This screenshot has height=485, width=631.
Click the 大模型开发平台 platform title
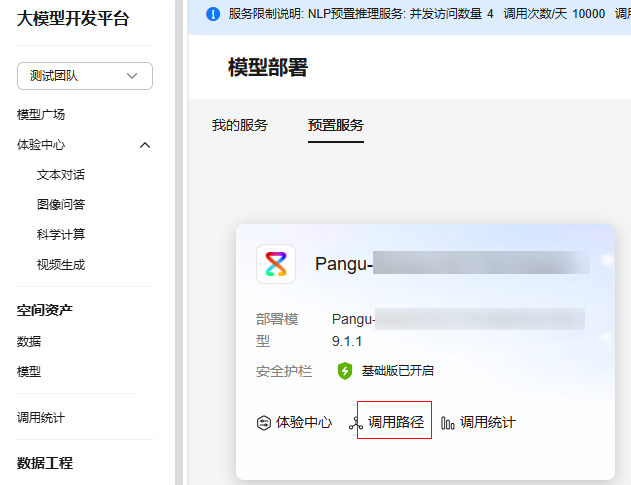(73, 19)
